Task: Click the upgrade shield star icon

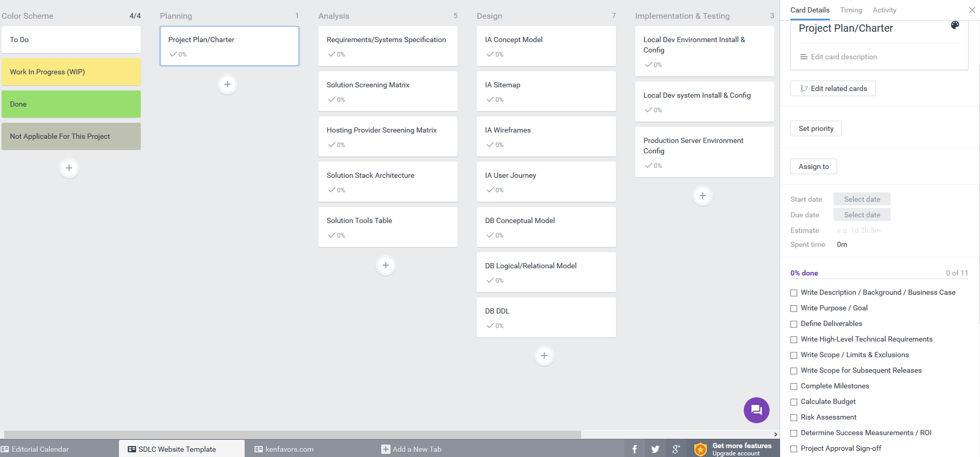Action: [701, 449]
